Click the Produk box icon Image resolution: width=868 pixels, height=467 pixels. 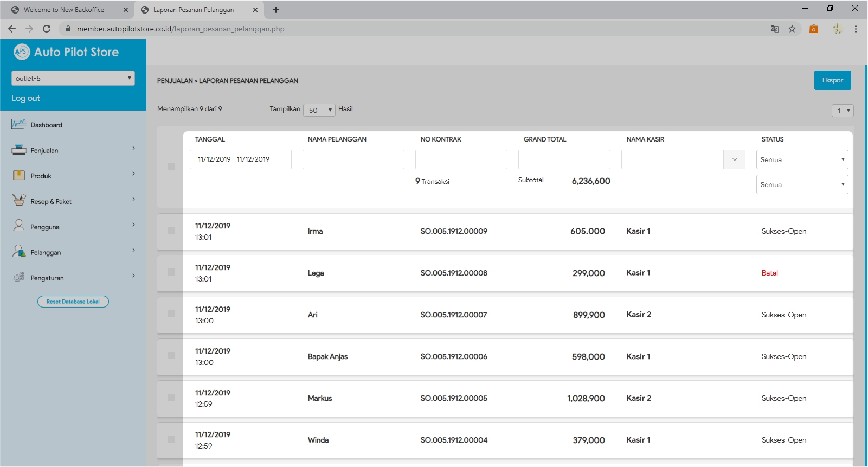click(x=18, y=175)
